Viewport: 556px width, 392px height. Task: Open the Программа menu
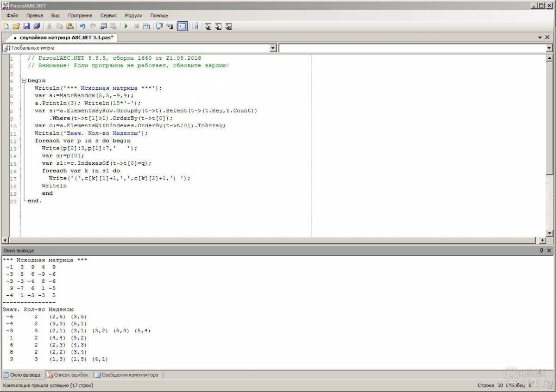click(x=80, y=15)
